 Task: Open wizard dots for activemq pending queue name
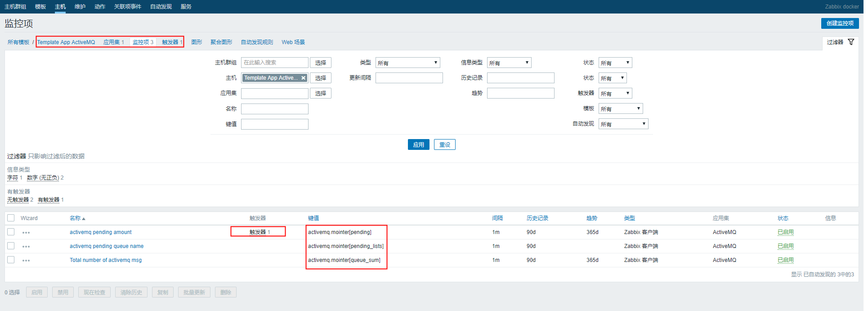pos(26,247)
